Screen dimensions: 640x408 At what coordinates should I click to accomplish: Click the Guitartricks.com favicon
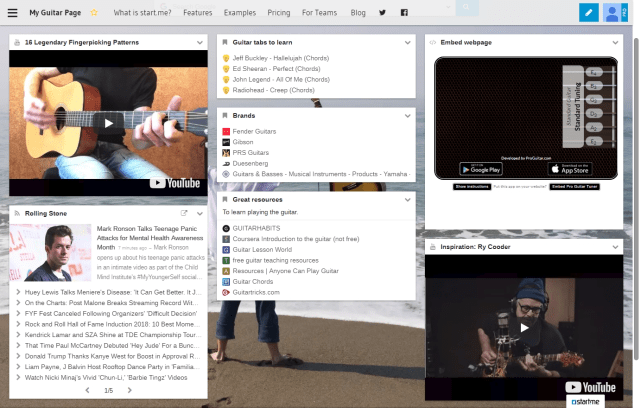point(226,292)
